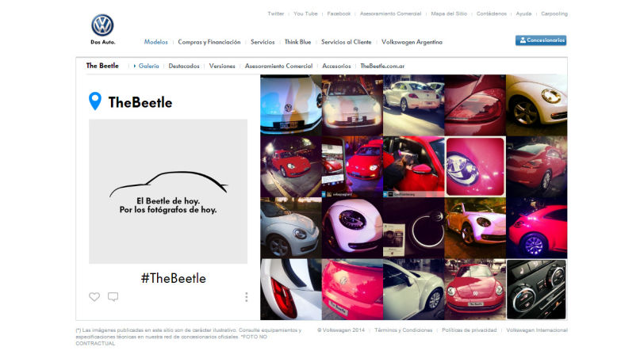The image size is (644, 362).
Task: Open comments with speech bubble icon
Action: click(x=113, y=297)
